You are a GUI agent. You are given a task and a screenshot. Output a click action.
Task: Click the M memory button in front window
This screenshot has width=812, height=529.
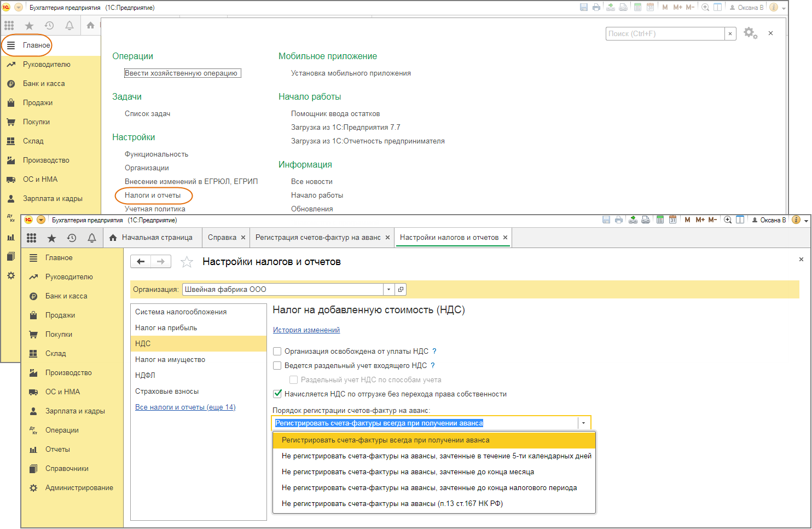point(688,220)
